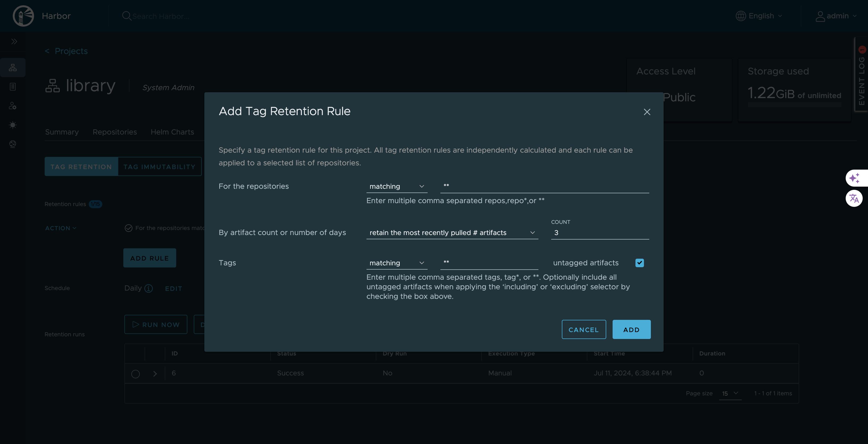The height and width of the screenshot is (444, 868).
Task: Select retention run 6 radio button
Action: (136, 374)
